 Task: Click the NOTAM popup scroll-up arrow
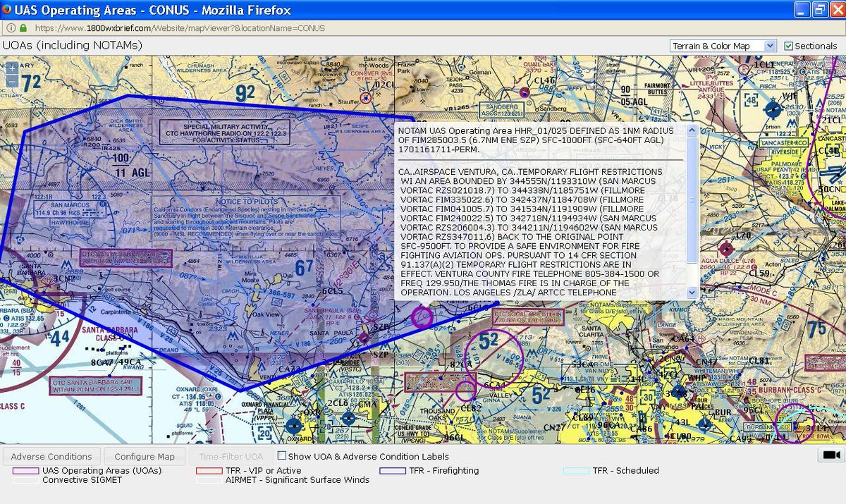coord(691,131)
